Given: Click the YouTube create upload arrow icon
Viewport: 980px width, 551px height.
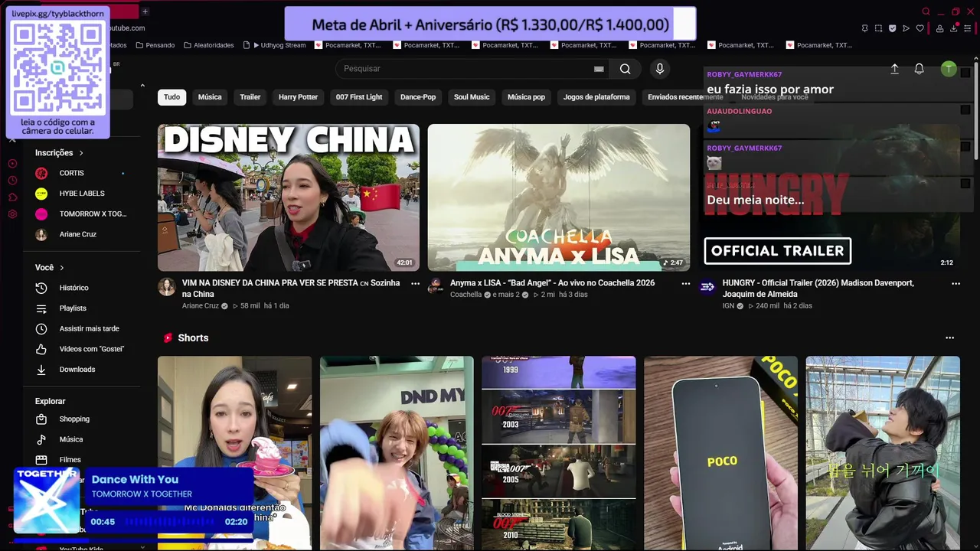Looking at the screenshot, I should point(894,69).
